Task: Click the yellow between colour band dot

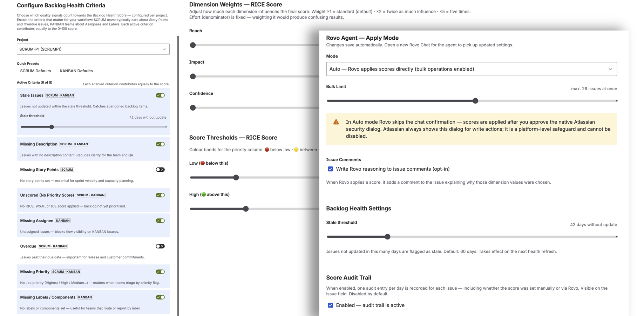Action: [x=296, y=149]
